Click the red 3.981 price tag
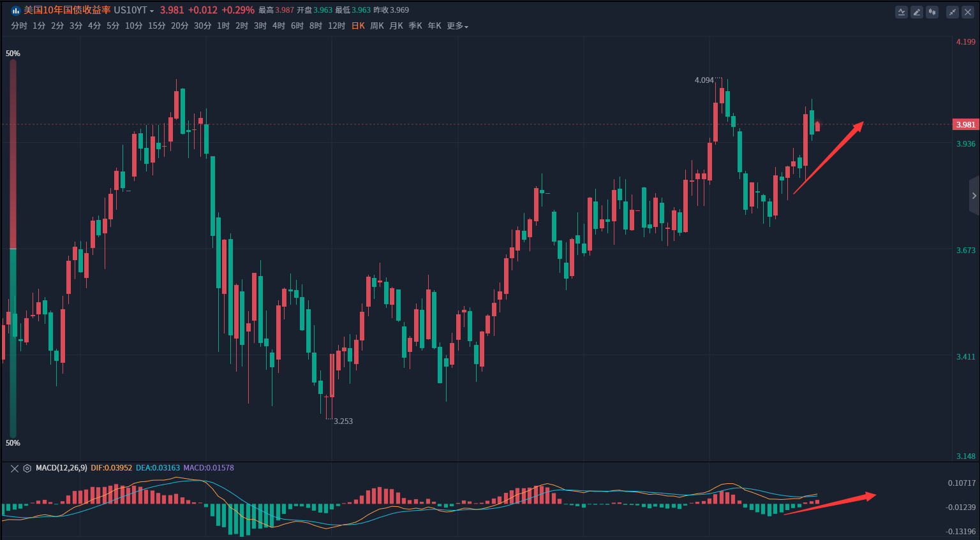This screenshot has height=540, width=980. pos(965,124)
